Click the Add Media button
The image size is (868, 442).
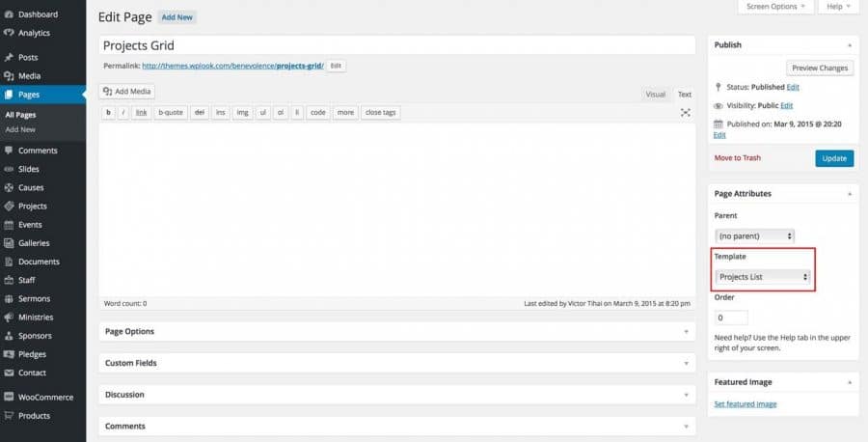point(126,92)
